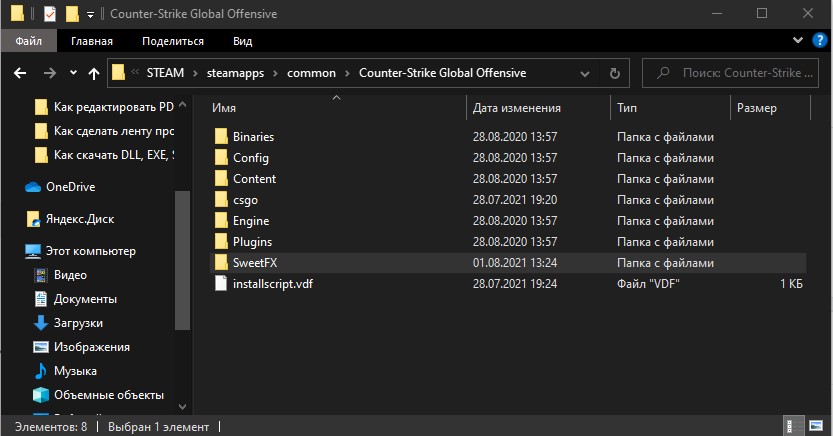Open Объемные объекты in the navigation pane

pos(99,395)
